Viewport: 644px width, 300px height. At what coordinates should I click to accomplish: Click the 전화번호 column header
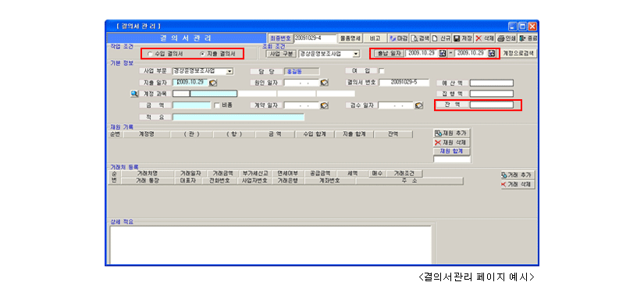click(x=219, y=180)
